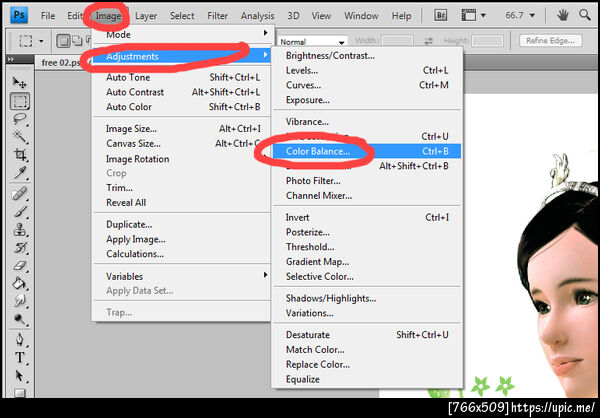
Task: Choose Photo Filter adjustment
Action: 367,181
